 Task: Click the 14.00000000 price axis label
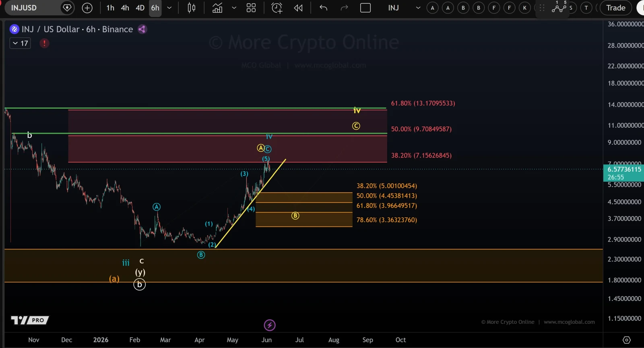[x=625, y=104]
